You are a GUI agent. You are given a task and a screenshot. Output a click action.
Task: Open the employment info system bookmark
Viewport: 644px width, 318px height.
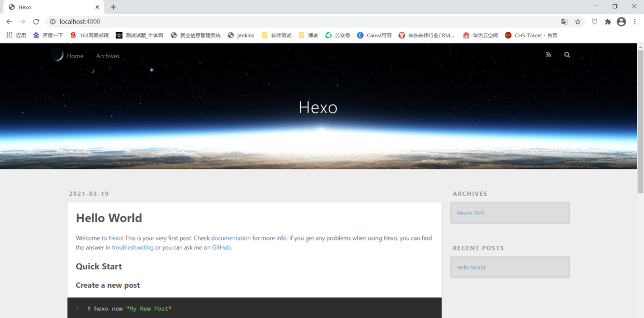[x=196, y=35]
